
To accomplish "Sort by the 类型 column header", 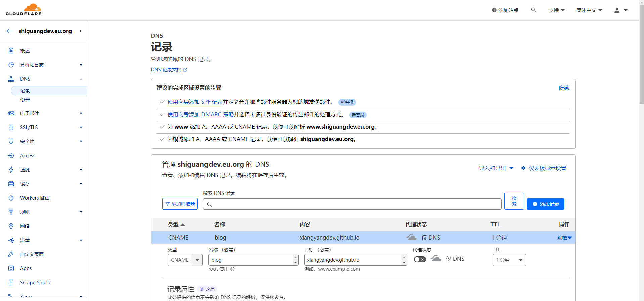I will coord(176,224).
